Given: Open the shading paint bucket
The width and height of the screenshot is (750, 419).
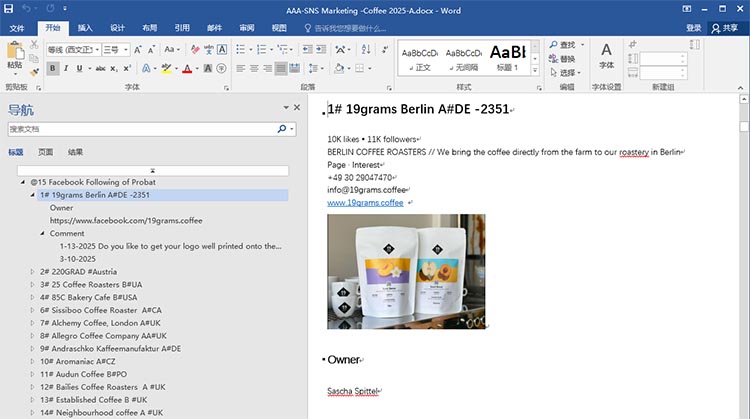Looking at the screenshot, I should [339, 68].
